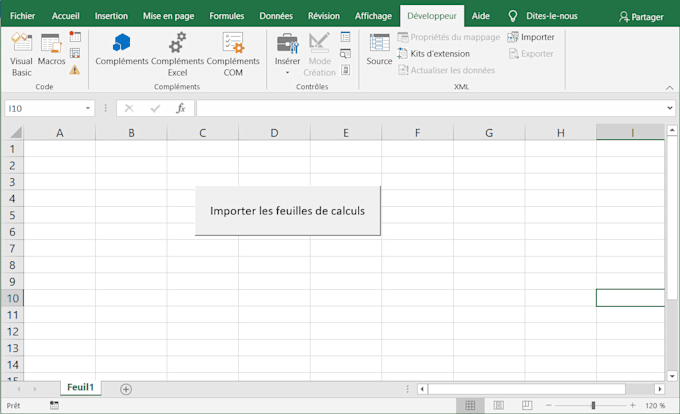Open control Properties icon in Contrôles
Screen dimensions: 680x414
346,37
